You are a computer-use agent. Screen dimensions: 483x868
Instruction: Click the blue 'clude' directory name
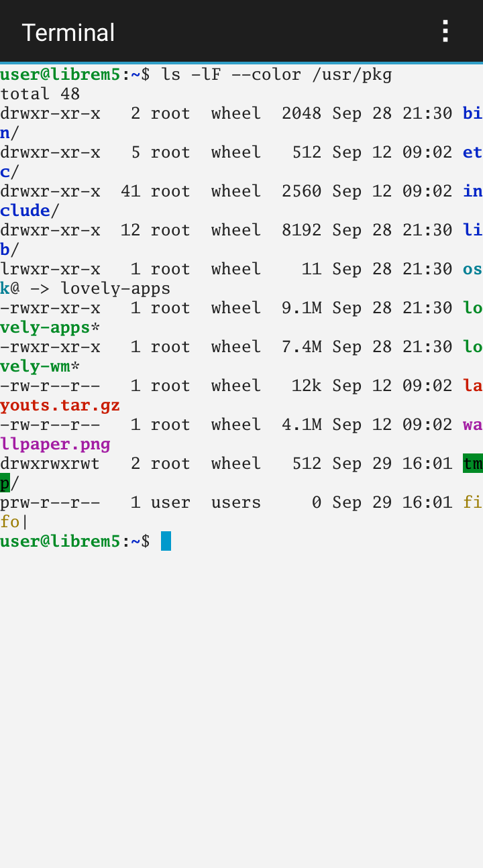pos(25,211)
